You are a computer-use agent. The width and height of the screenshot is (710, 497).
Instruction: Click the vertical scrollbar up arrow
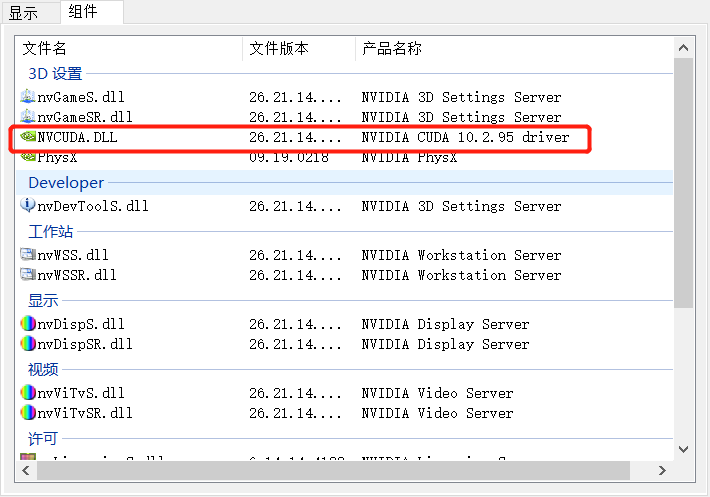pyautogui.click(x=684, y=48)
